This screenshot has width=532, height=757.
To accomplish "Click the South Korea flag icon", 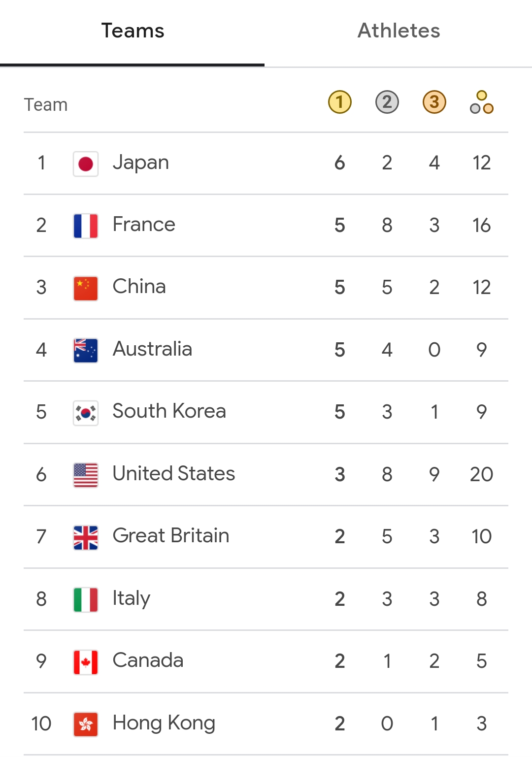I will click(86, 413).
